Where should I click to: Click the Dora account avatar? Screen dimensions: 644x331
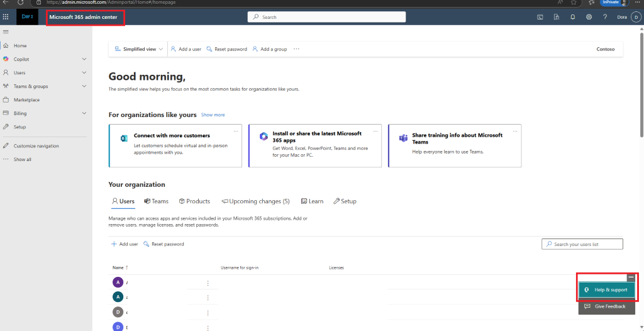pos(636,17)
